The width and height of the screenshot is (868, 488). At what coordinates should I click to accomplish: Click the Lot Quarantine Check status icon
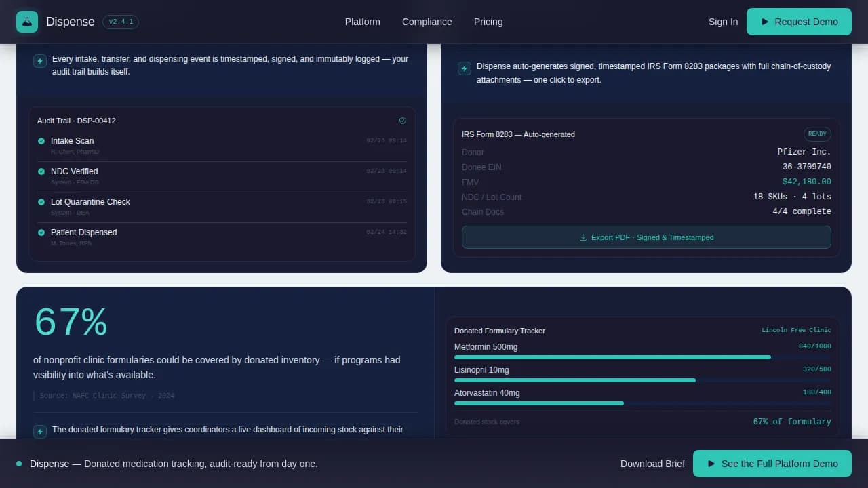[41, 202]
